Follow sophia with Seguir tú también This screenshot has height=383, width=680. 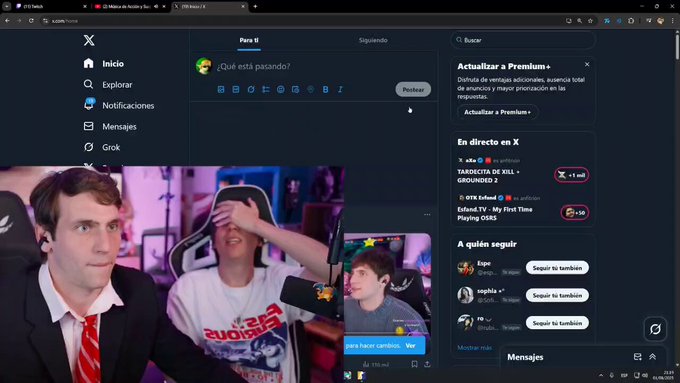557,295
